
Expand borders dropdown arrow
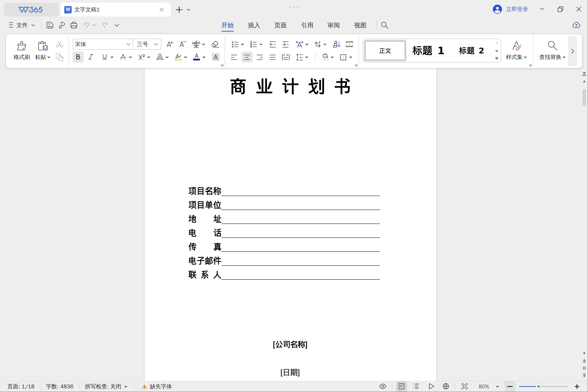[x=351, y=57]
